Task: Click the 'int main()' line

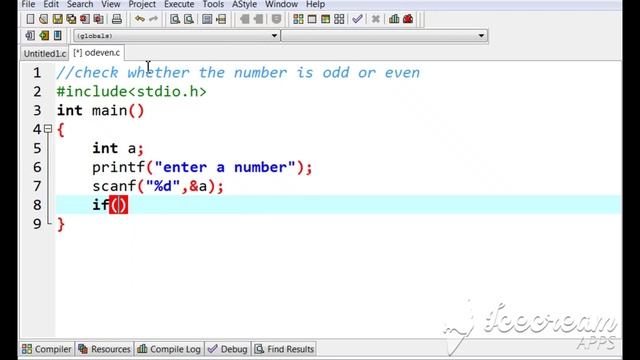Action: click(x=100, y=110)
